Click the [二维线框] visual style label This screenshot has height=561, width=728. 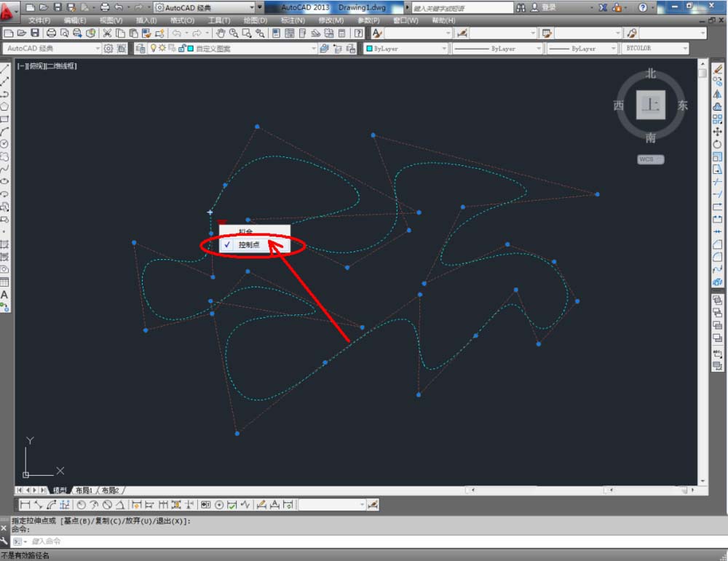[x=60, y=66]
